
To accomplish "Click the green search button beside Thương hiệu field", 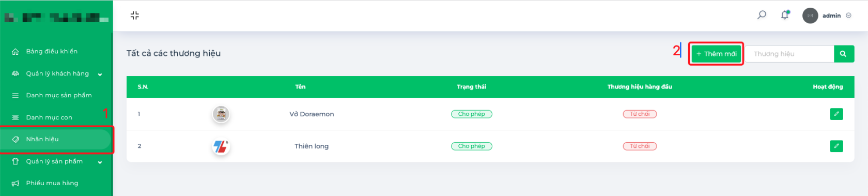I will click(844, 54).
